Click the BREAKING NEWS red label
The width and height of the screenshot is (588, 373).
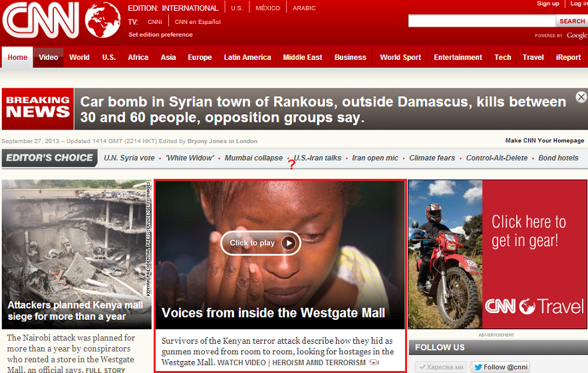click(38, 109)
